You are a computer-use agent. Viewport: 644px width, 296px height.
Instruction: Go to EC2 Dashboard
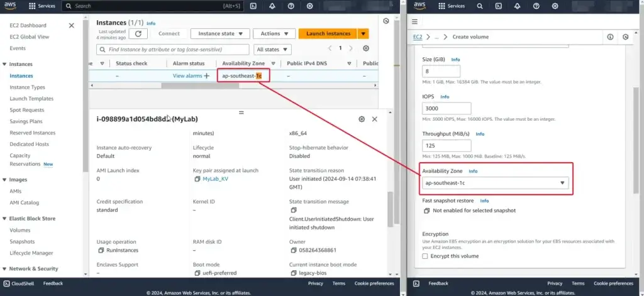click(28, 26)
